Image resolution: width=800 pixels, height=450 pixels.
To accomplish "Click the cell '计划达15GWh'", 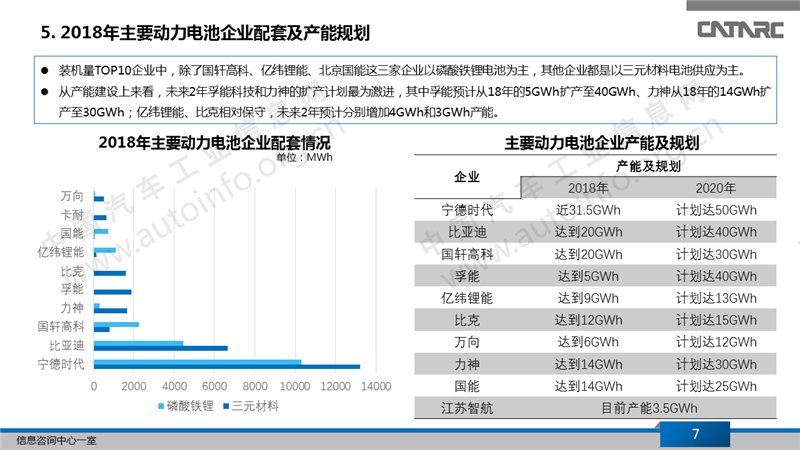I will pyautogui.click(x=716, y=320).
